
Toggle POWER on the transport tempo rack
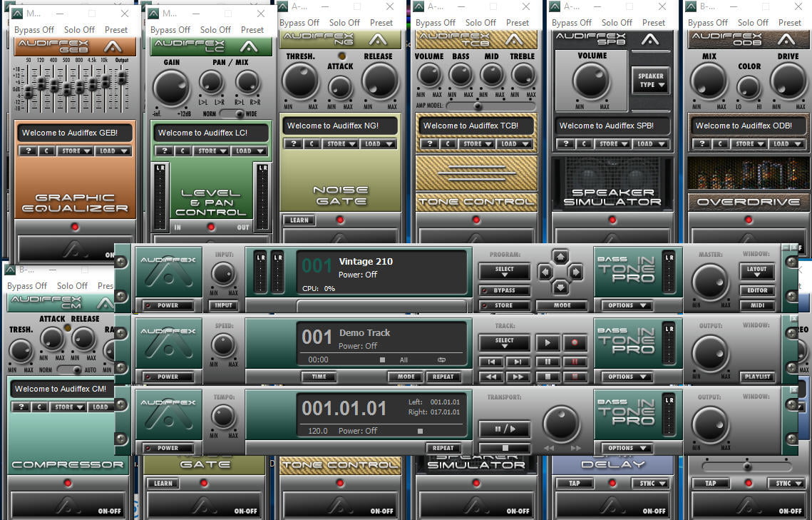pyautogui.click(x=168, y=448)
